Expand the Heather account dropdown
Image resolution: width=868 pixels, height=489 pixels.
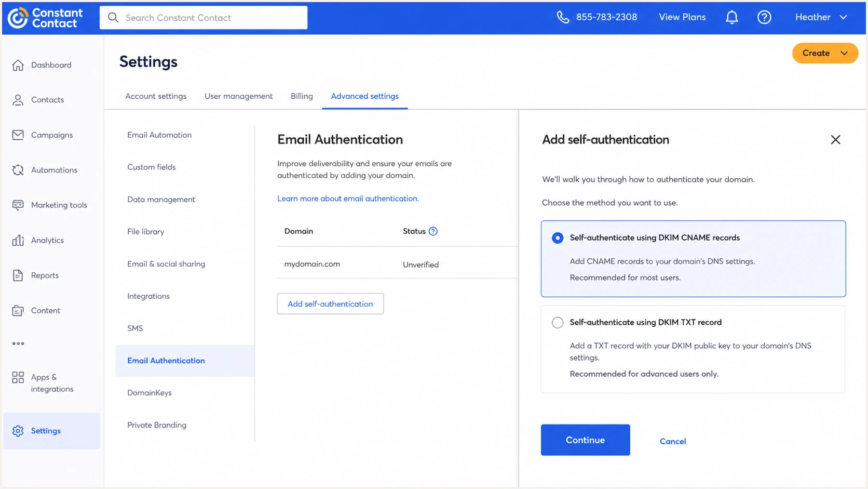coord(821,17)
